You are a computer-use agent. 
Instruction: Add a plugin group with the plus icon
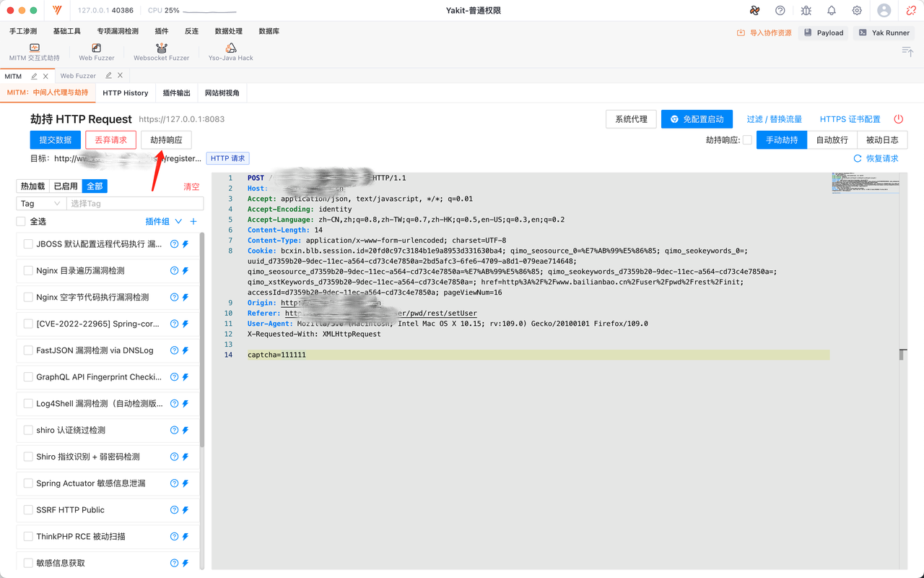point(193,222)
